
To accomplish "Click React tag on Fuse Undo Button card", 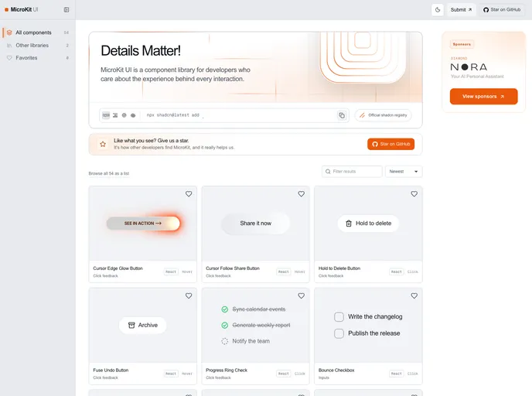I will click(x=171, y=374).
